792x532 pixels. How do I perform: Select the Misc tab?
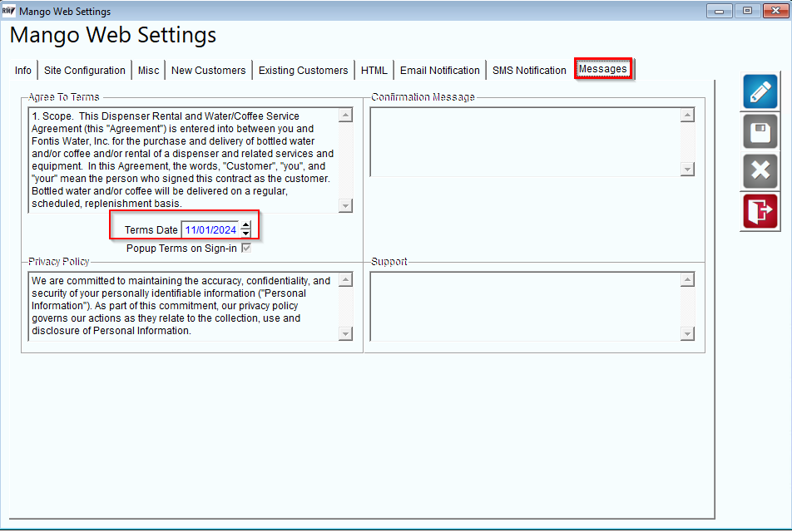point(148,70)
